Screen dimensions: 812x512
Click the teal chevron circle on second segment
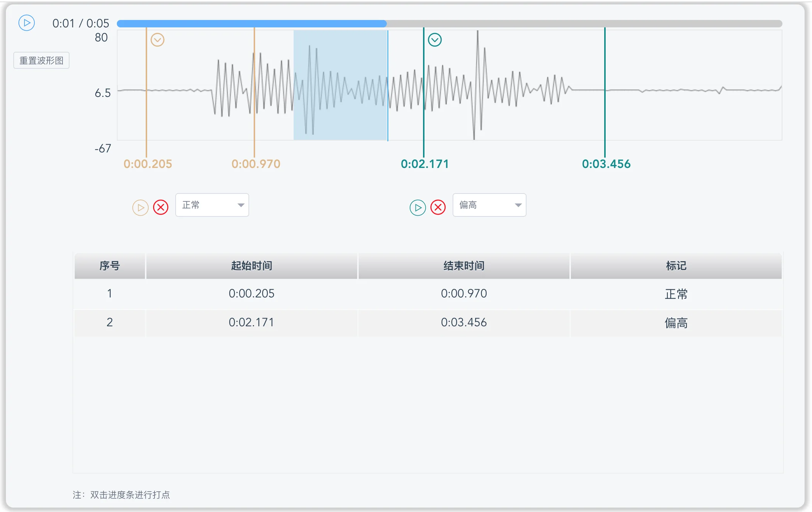pyautogui.click(x=435, y=40)
